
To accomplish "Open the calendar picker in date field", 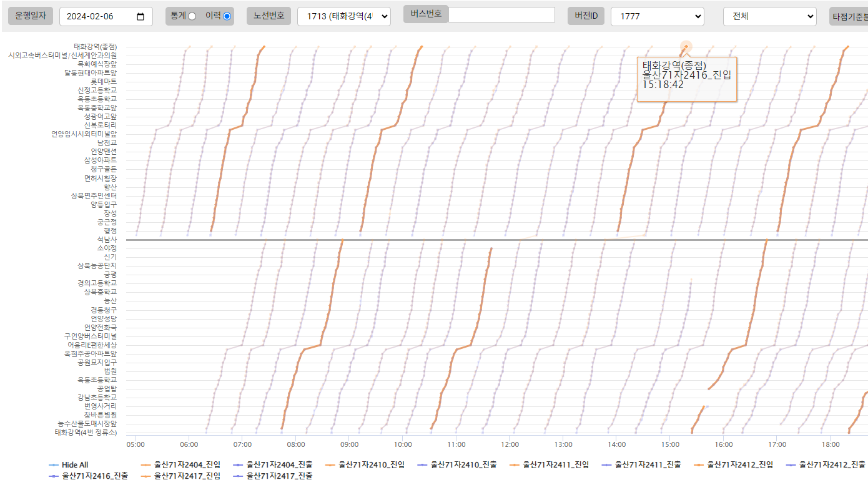I will 141,17.
